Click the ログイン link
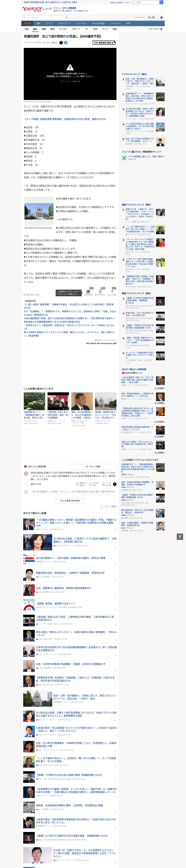This screenshot has width=186, height=868. 57,11
